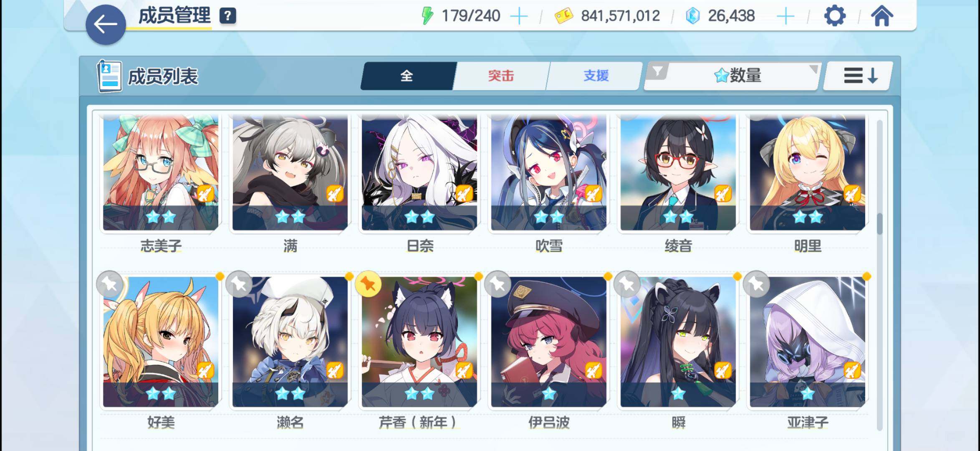Toggle pin on 伊吕波 card

click(498, 284)
